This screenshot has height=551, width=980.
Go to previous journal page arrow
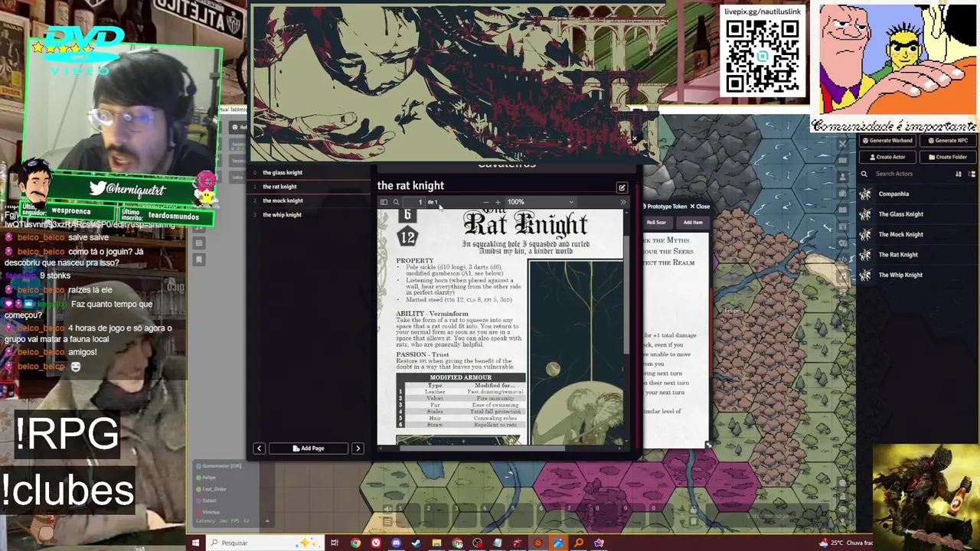point(259,448)
